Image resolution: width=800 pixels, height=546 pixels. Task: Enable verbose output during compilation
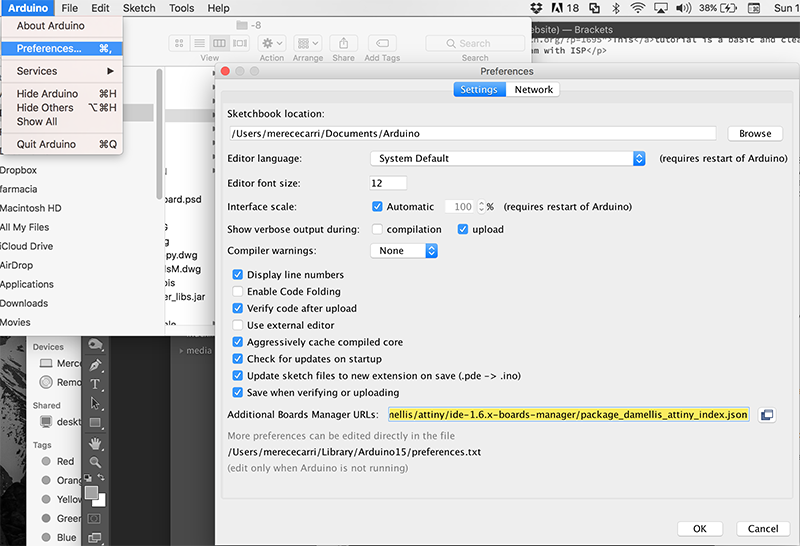click(x=377, y=229)
